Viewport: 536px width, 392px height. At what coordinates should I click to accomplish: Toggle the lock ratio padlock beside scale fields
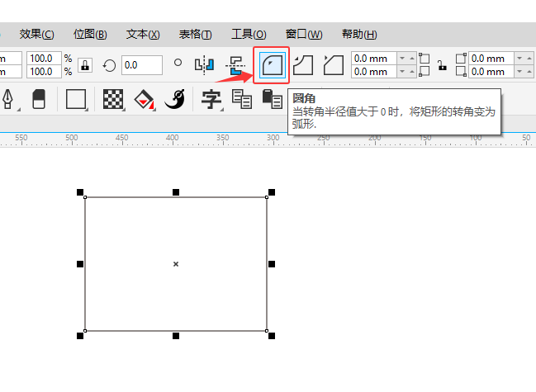(x=85, y=65)
